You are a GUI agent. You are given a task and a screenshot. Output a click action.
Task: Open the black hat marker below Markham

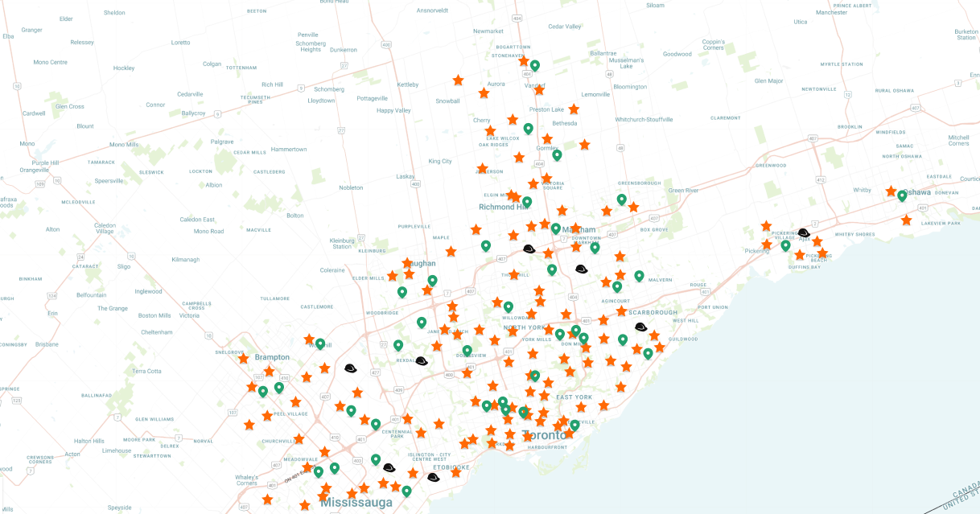point(581,269)
